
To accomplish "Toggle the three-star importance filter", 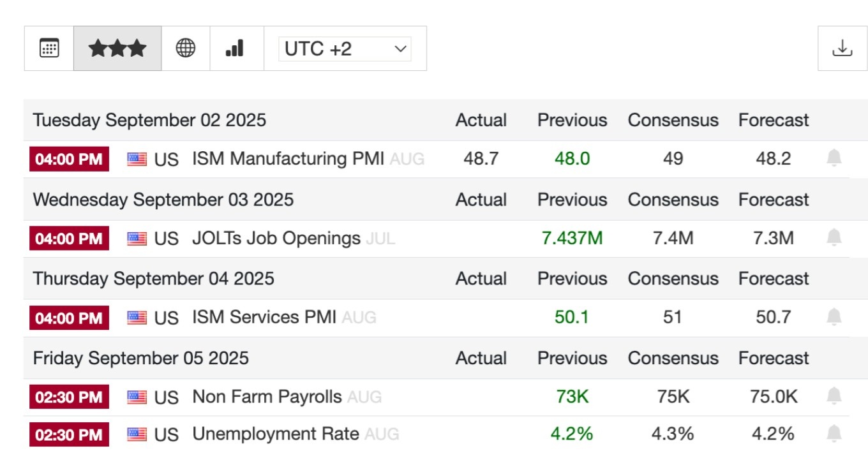I will point(117,48).
